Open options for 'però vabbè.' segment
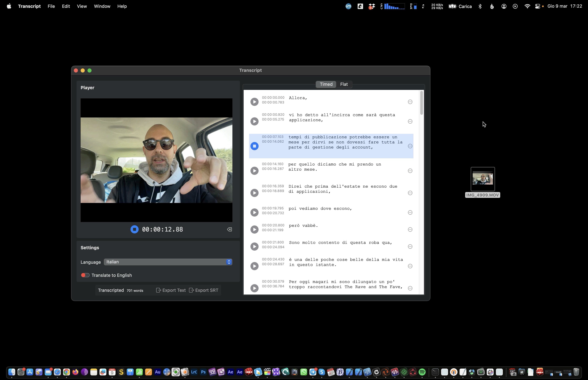 (410, 229)
